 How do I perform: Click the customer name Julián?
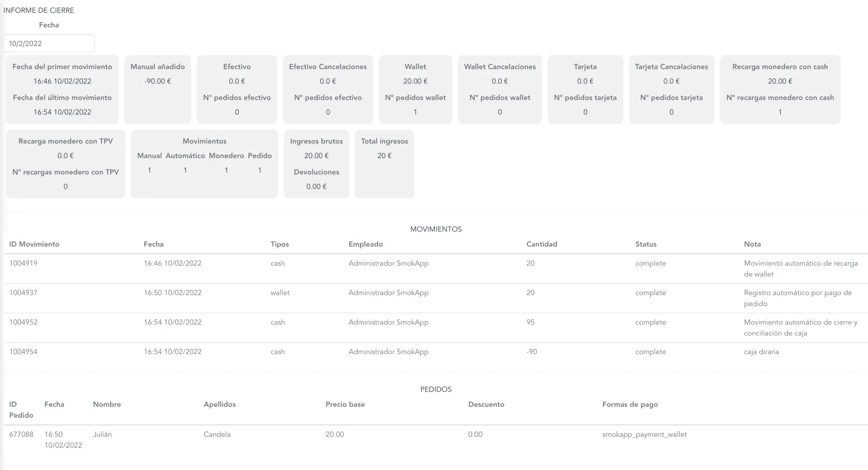tap(102, 434)
